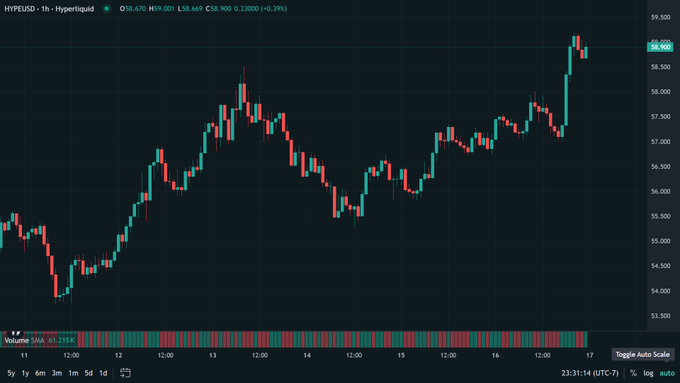Click the date label 13 on time axis

pos(212,355)
